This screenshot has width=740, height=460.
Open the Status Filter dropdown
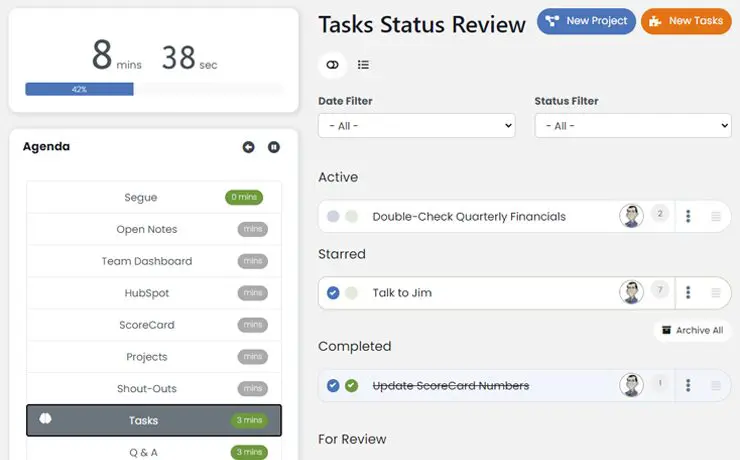click(633, 126)
